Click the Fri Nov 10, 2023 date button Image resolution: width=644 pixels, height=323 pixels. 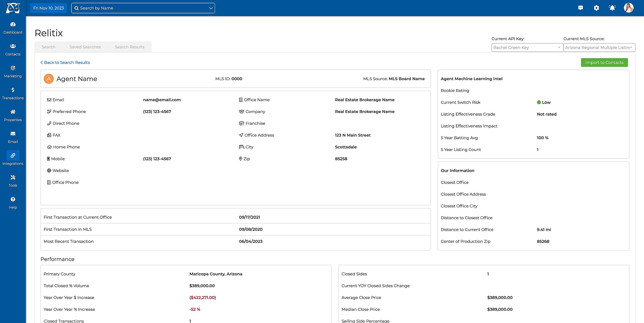click(49, 8)
